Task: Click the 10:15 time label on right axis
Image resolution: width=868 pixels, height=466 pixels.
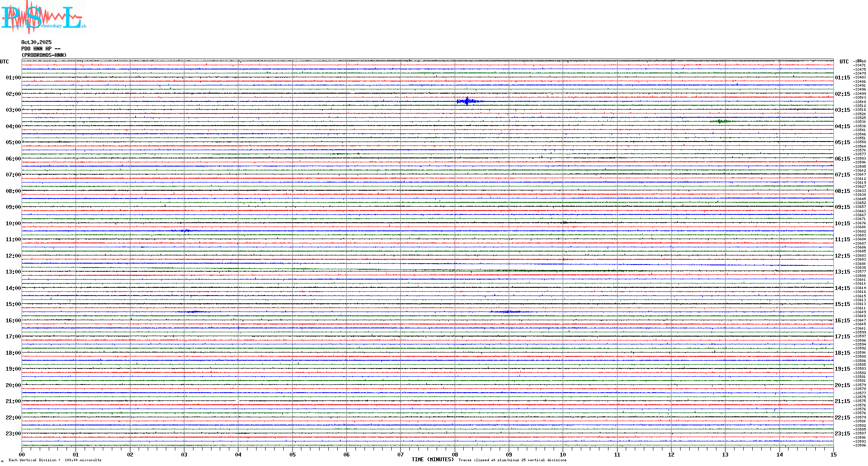Action: 842,224
